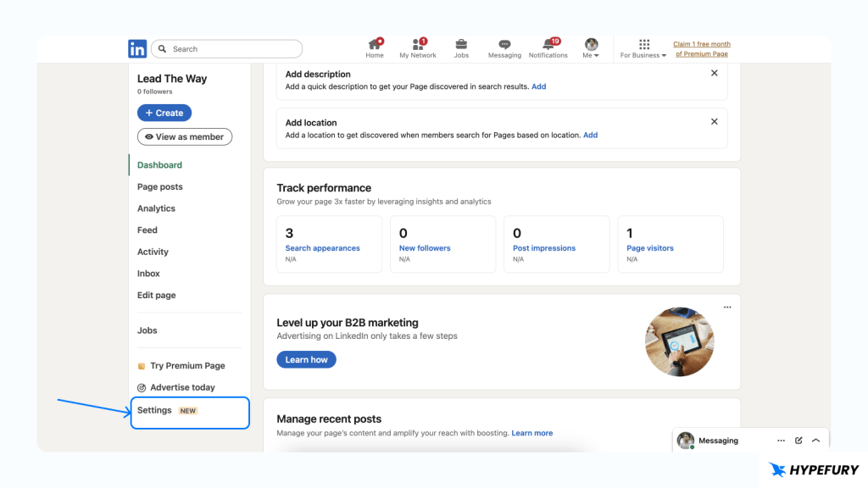Click the Learn how button
This screenshot has height=488, width=868.
pyautogui.click(x=306, y=359)
